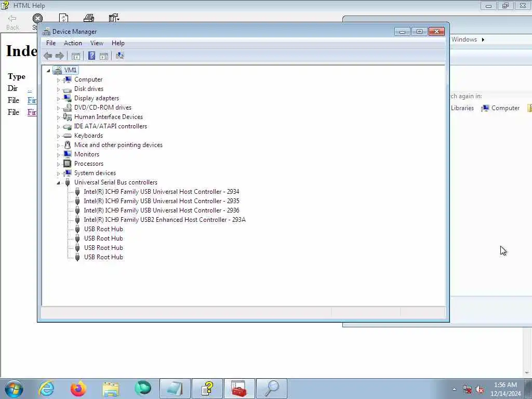This screenshot has width=532, height=399.
Task: Collapse the VM1 root node
Action: click(x=48, y=70)
